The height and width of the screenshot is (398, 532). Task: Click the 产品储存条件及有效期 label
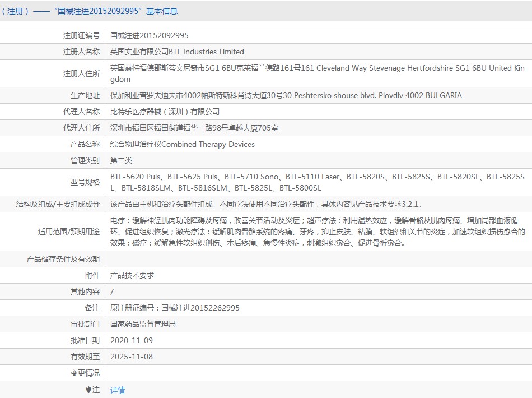tap(63, 259)
